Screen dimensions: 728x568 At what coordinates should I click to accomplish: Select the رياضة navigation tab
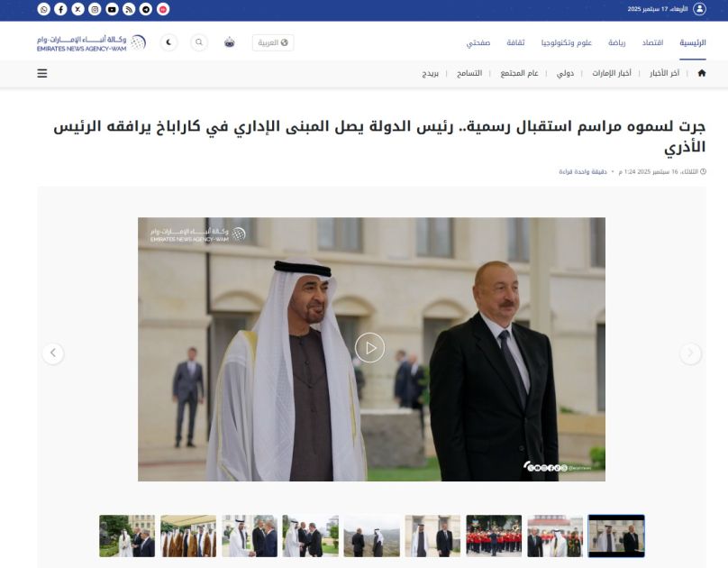coord(616,42)
